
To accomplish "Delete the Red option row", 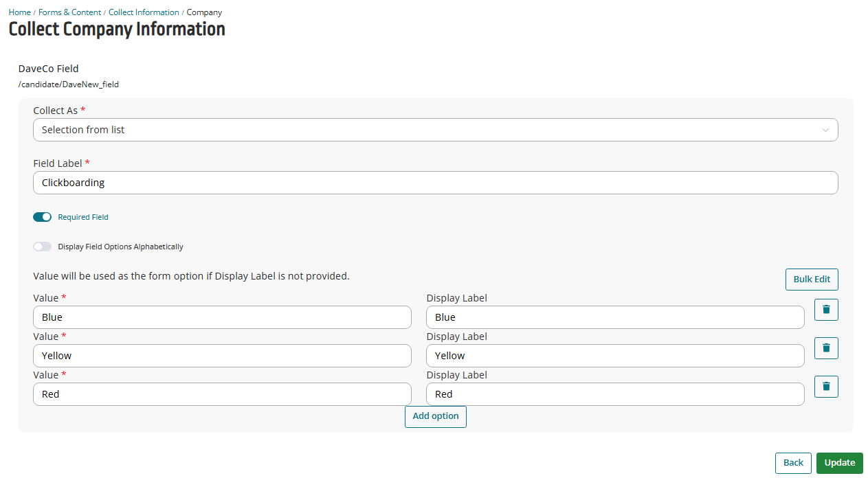I will pos(826,387).
